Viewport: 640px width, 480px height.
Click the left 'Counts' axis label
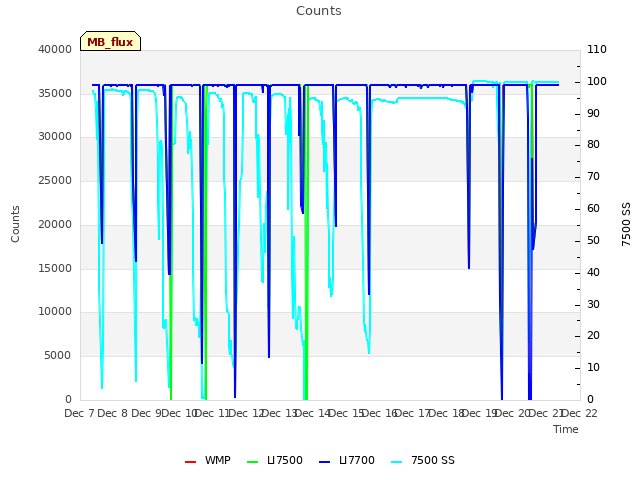tap(15, 224)
